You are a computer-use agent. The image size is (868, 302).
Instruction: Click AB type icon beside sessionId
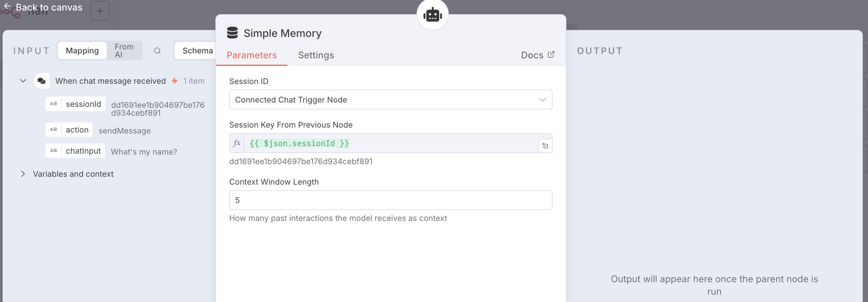coord(54,104)
